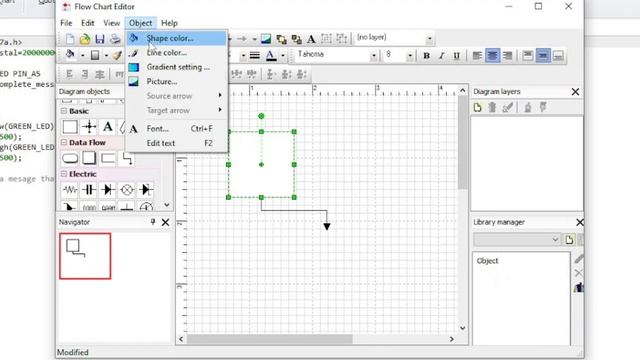The image size is (640, 360).
Task: Toggle Underline text formatting
Action: click(x=457, y=56)
